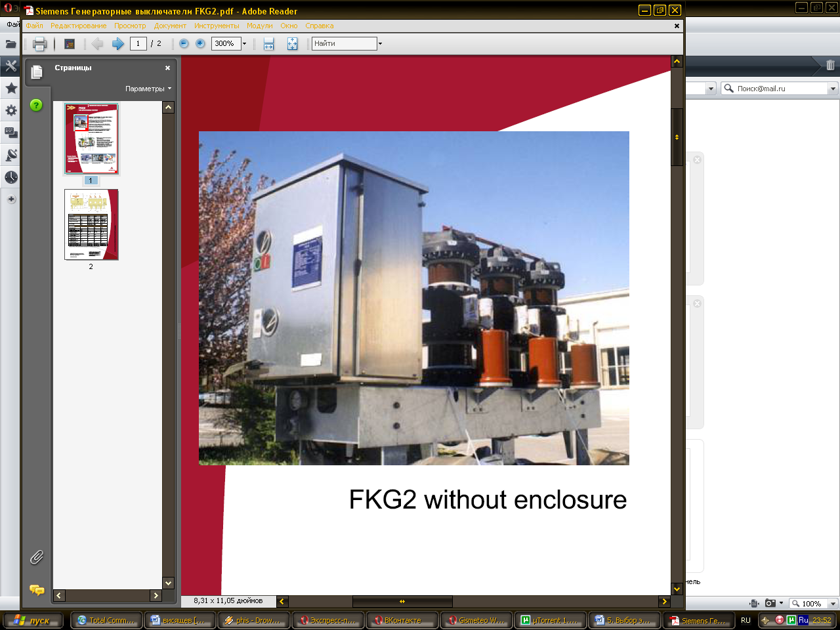Image resolution: width=840 pixels, height=630 pixels.
Task: Click document scroll down arrow
Action: tap(677, 589)
